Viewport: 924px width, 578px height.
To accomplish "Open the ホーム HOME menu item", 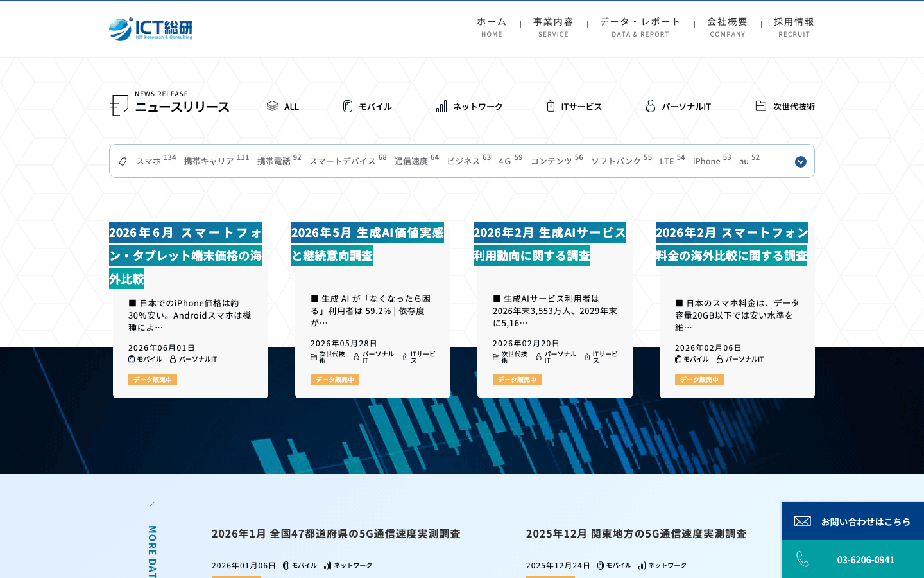I will point(492,27).
